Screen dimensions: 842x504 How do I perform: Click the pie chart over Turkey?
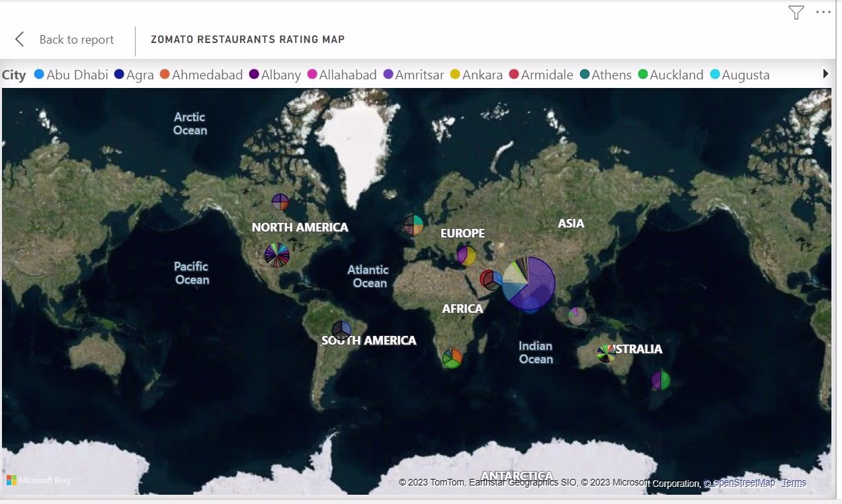pos(466,256)
